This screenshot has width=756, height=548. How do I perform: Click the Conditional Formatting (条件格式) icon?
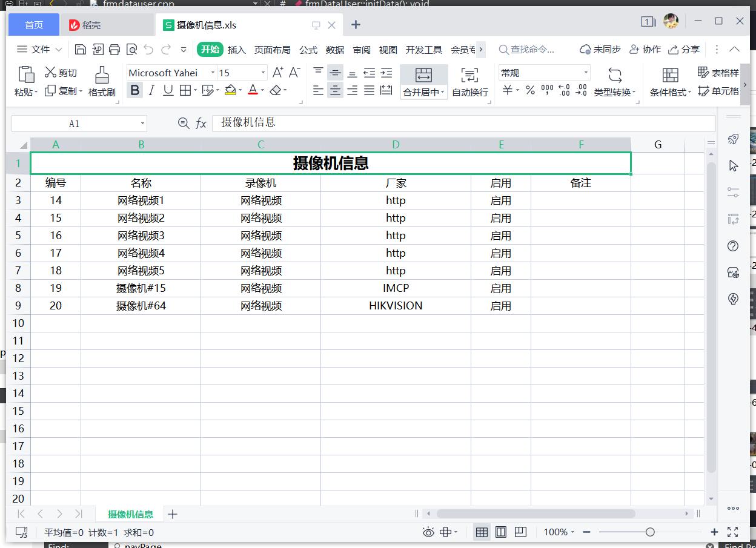pos(670,75)
